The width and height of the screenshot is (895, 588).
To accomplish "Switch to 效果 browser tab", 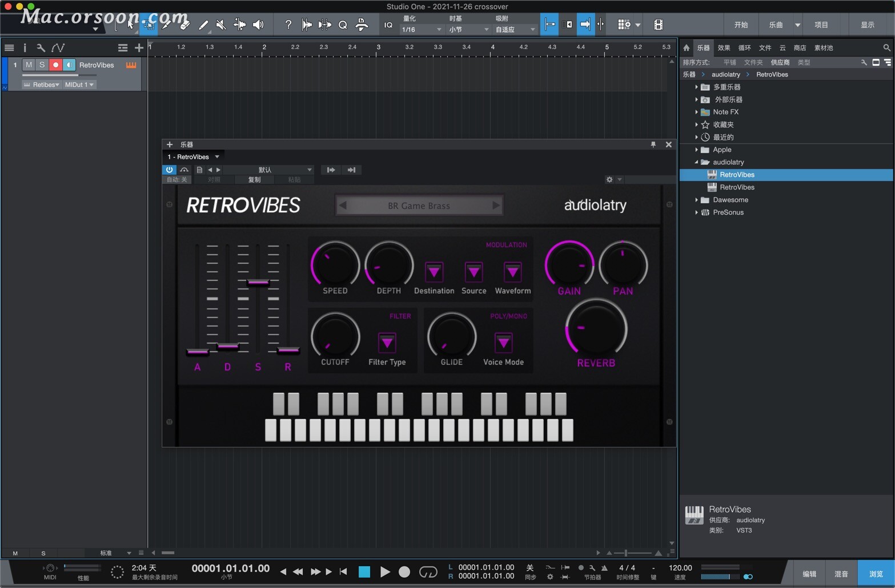I will point(724,48).
